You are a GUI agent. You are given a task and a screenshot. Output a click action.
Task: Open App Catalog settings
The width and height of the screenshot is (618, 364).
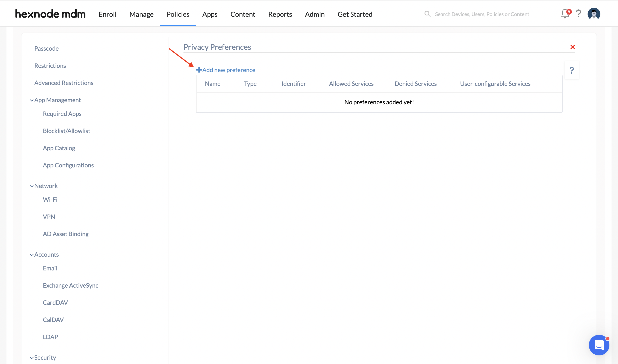click(x=59, y=148)
